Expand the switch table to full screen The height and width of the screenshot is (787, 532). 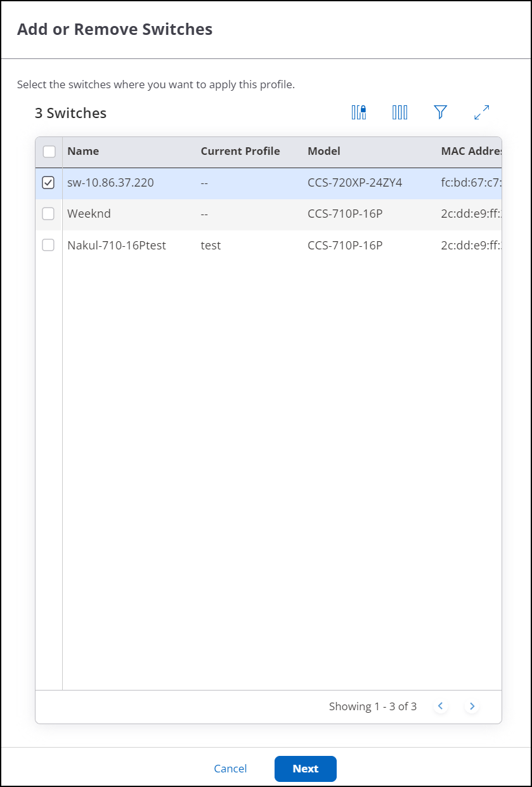pyautogui.click(x=481, y=112)
